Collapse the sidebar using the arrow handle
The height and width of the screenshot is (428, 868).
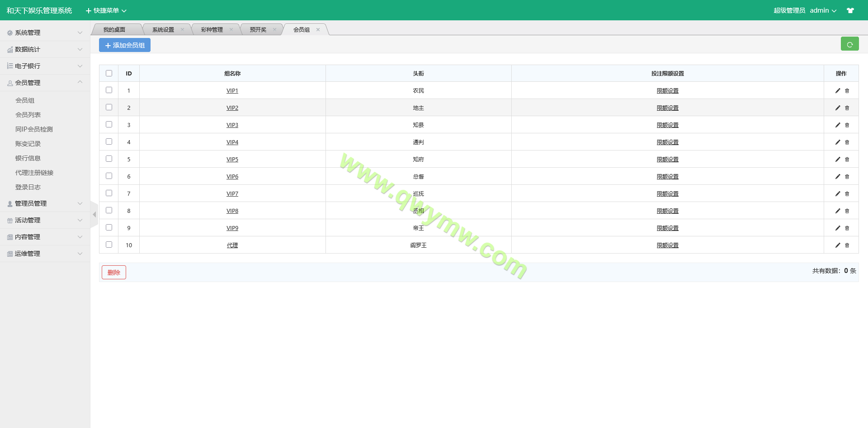click(x=94, y=215)
